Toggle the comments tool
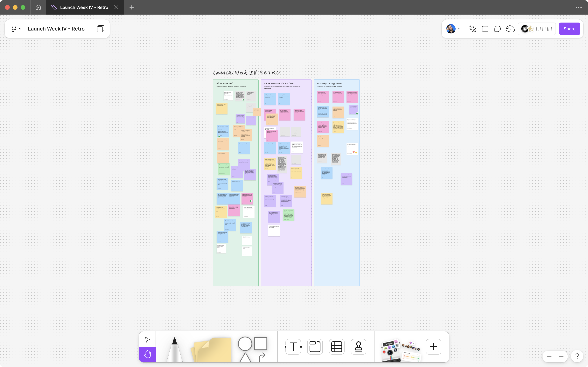 (x=497, y=29)
